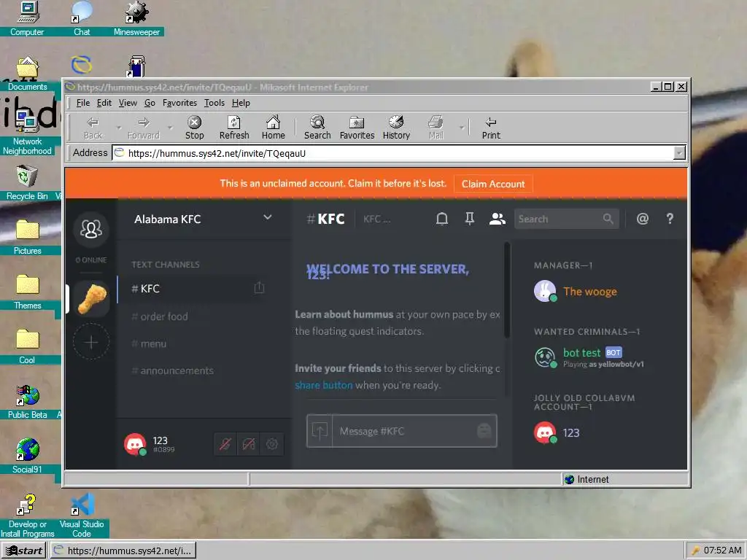Open the View menu
Screen dimensions: 747x560
pos(128,103)
